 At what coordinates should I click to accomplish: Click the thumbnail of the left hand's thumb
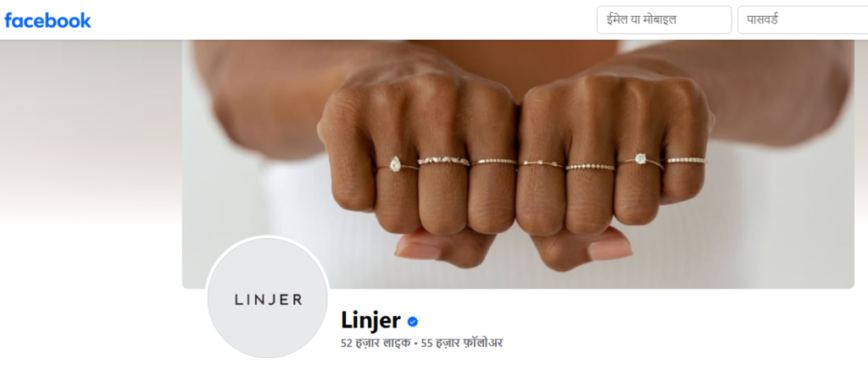click(417, 250)
